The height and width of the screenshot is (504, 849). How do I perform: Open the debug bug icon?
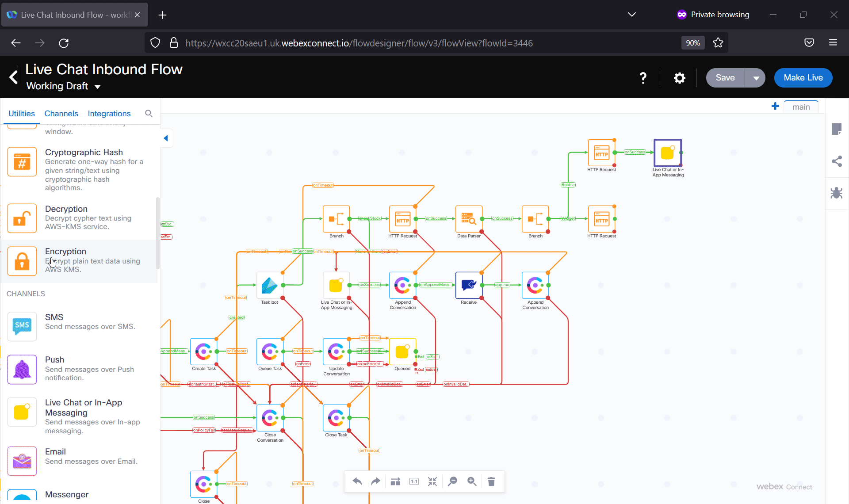[x=837, y=193]
